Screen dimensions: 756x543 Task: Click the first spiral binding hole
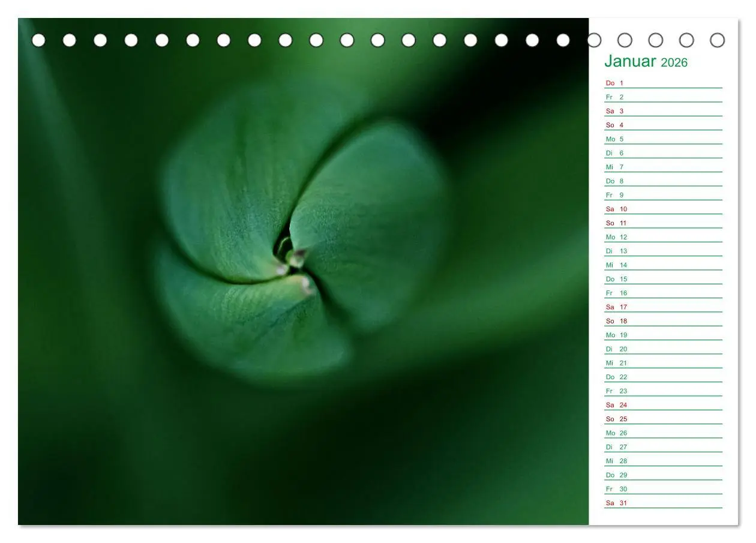coord(38,40)
